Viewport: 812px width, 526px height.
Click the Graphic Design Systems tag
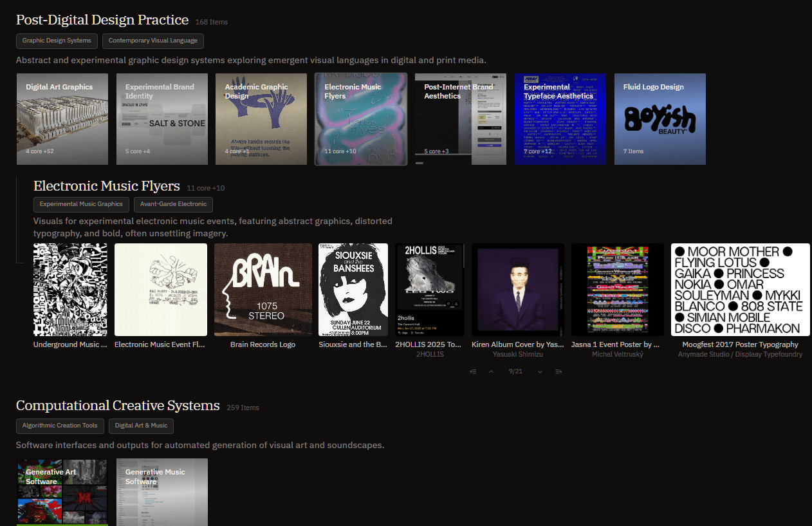point(57,41)
